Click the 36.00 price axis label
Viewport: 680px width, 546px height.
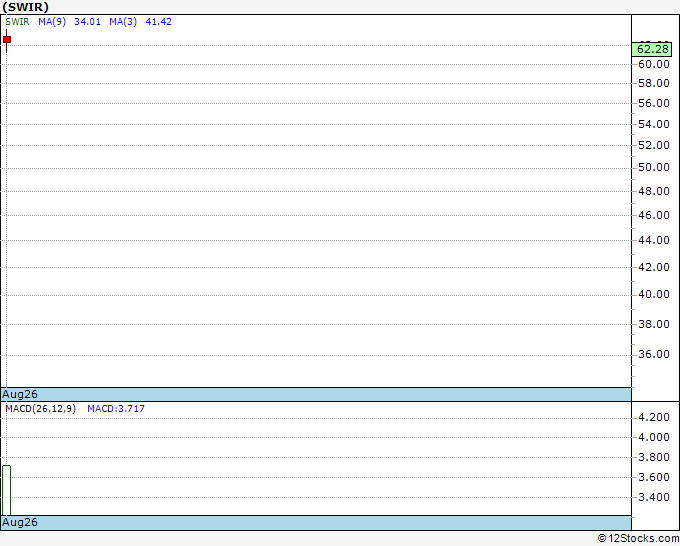(654, 354)
